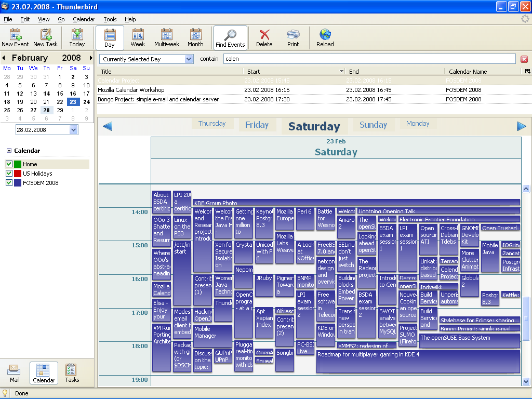Open the Go menu
The image size is (532, 399).
61,19
